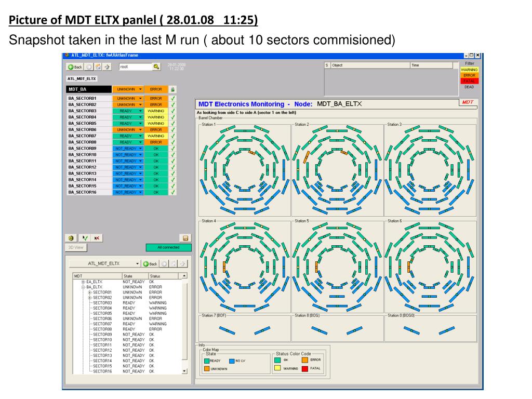This screenshot has height=399, width=532.
Task: Click the forward icon in lower tree panel
Action: (x=164, y=263)
